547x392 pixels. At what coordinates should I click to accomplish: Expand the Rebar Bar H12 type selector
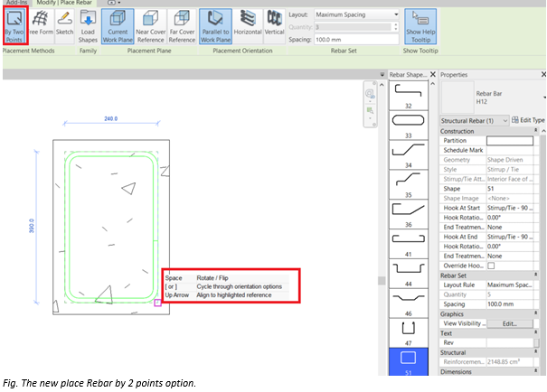click(x=544, y=98)
